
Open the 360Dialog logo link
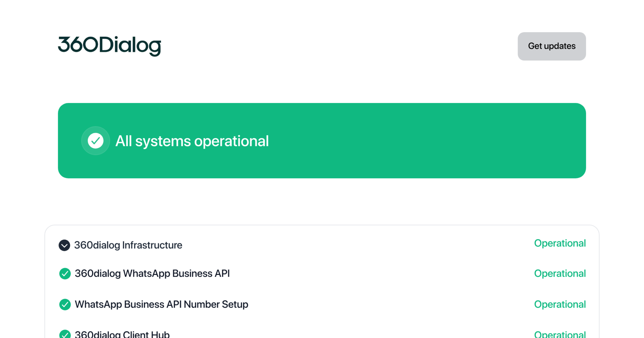109,46
